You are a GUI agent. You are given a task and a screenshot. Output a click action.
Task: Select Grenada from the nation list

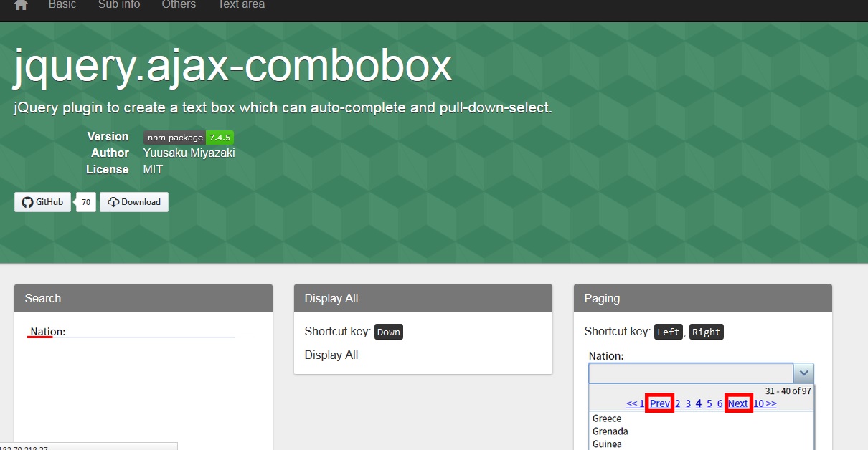(x=702, y=431)
